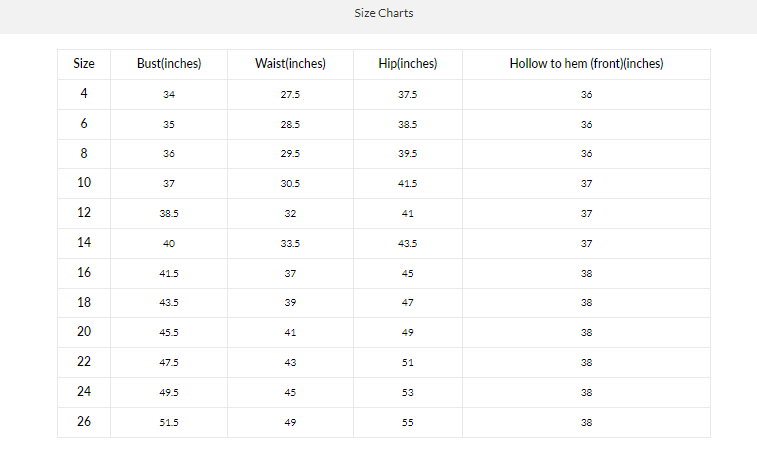Click the size 8 row label
Image resolution: width=757 pixels, height=458 pixels.
click(84, 153)
